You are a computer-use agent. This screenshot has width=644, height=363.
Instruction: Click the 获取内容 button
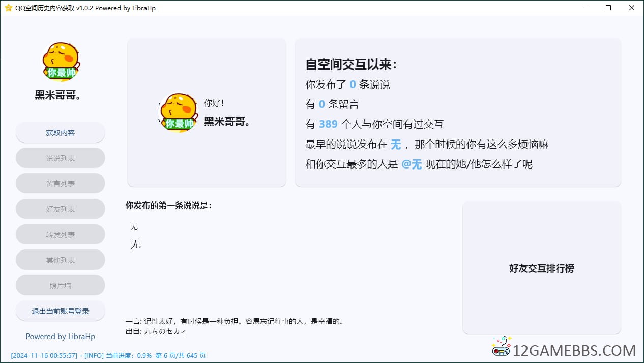(61, 132)
